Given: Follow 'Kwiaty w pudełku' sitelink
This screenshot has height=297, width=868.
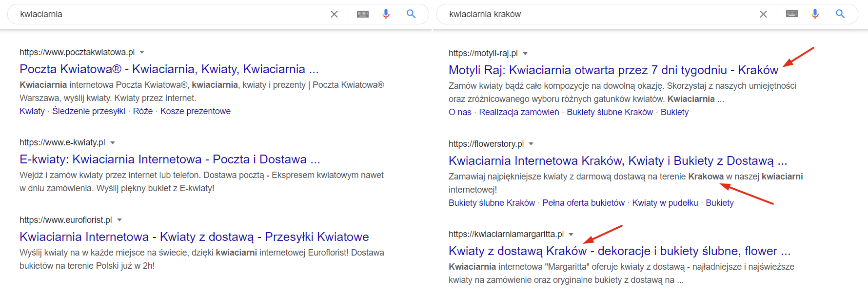Looking at the screenshot, I should pos(665,203).
